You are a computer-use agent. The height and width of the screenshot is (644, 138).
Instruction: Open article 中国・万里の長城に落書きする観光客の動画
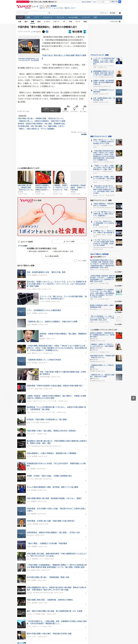[63, 373]
